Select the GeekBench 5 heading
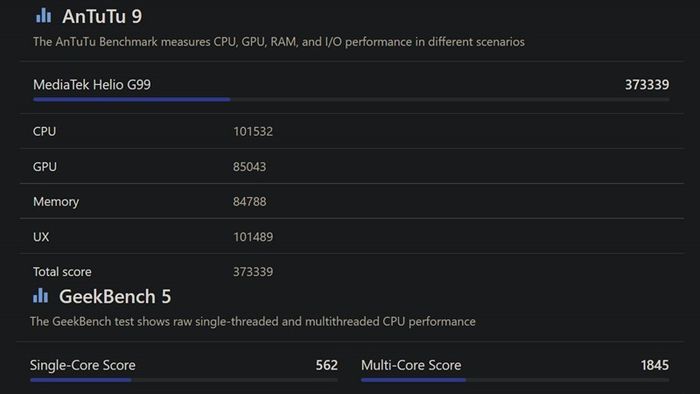This screenshot has height=394, width=700. click(x=115, y=297)
